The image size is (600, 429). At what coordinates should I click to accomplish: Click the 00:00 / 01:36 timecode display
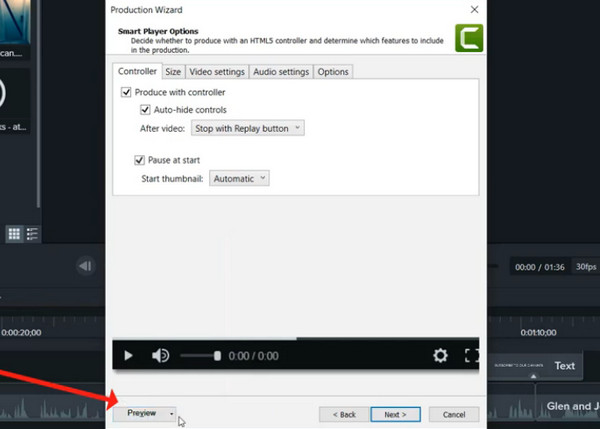pyautogui.click(x=540, y=267)
